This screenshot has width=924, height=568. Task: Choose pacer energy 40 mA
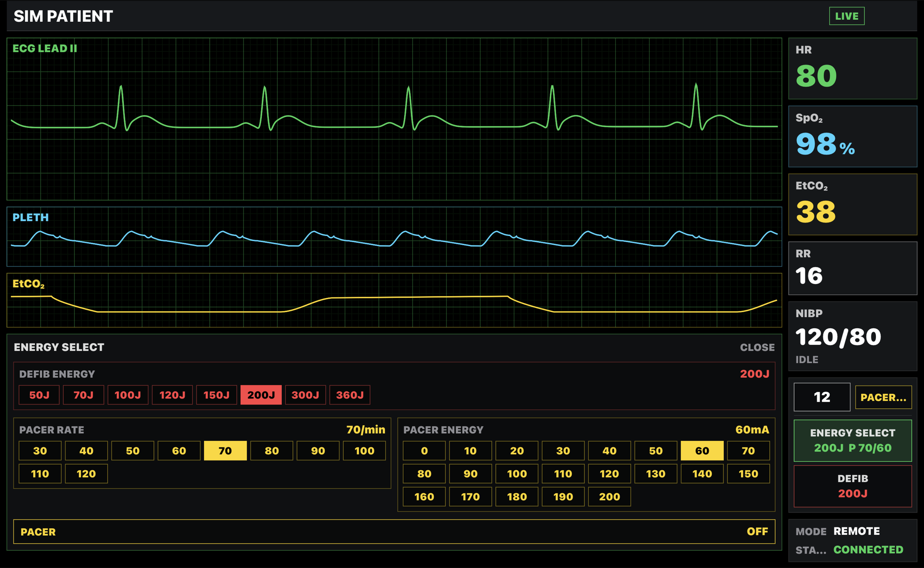tap(609, 451)
